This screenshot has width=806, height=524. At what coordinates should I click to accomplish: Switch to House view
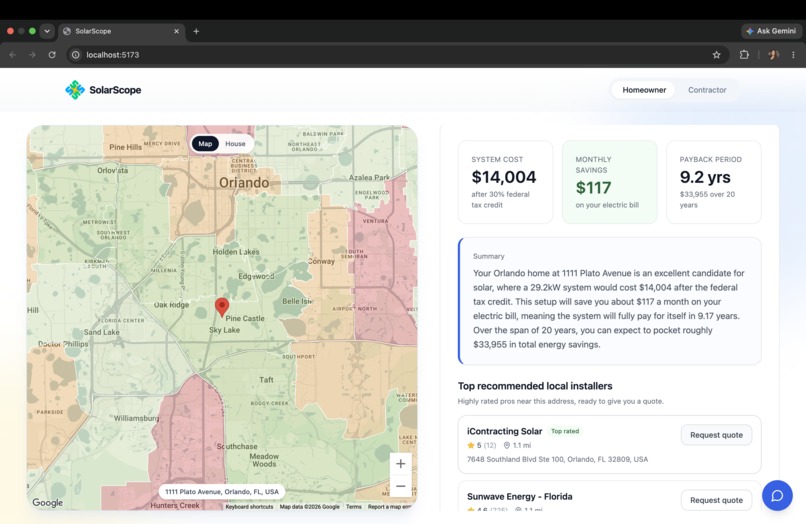tap(235, 143)
